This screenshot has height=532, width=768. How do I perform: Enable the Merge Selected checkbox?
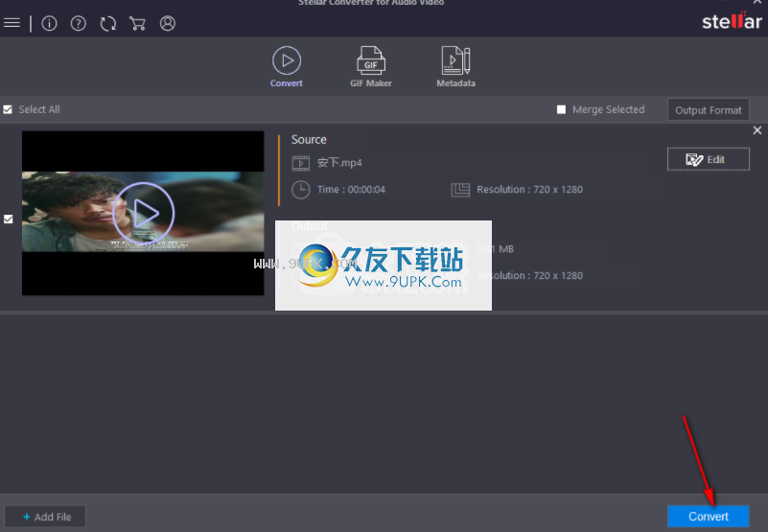pos(561,109)
